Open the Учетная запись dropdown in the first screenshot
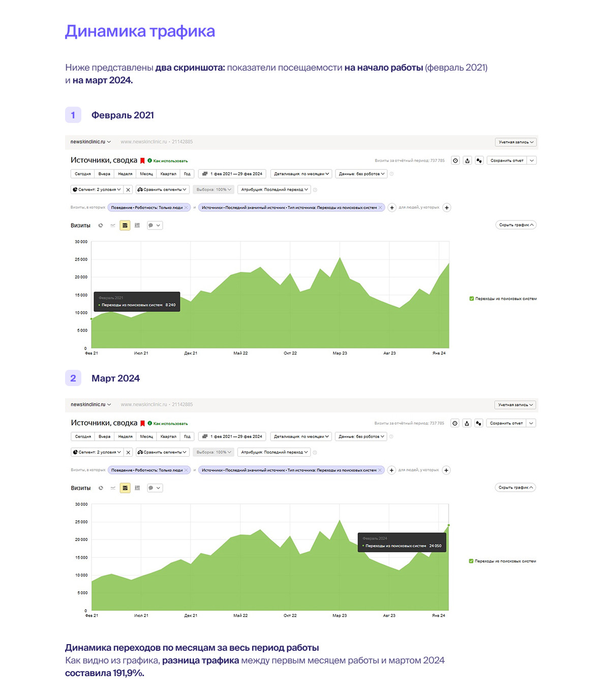The width and height of the screenshot is (610, 700). click(516, 142)
